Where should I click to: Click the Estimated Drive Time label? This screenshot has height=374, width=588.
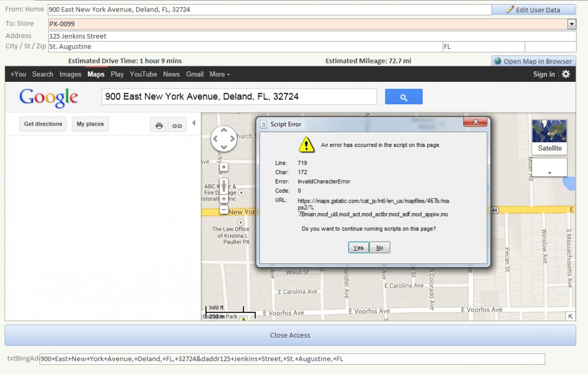pyautogui.click(x=125, y=61)
